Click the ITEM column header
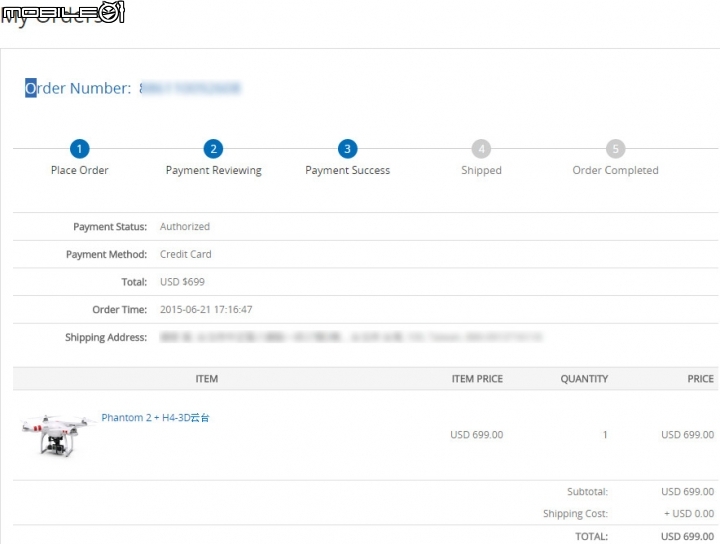This screenshot has width=720, height=544. point(207,379)
